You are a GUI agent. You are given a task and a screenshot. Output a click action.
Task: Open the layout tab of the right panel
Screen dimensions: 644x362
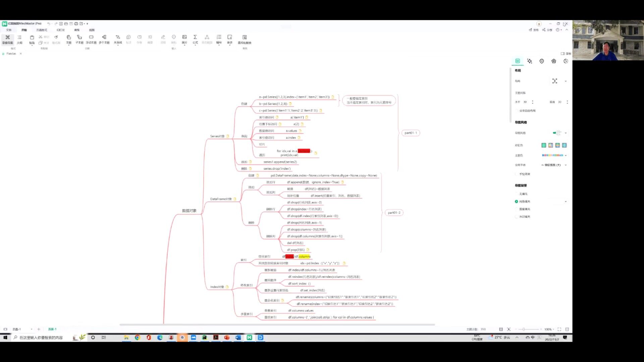pyautogui.click(x=518, y=61)
